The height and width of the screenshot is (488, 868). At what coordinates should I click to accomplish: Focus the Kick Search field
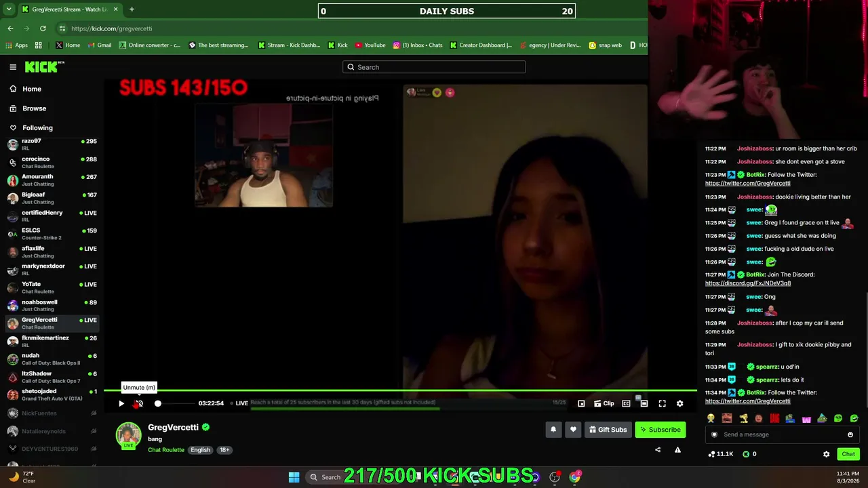point(434,67)
